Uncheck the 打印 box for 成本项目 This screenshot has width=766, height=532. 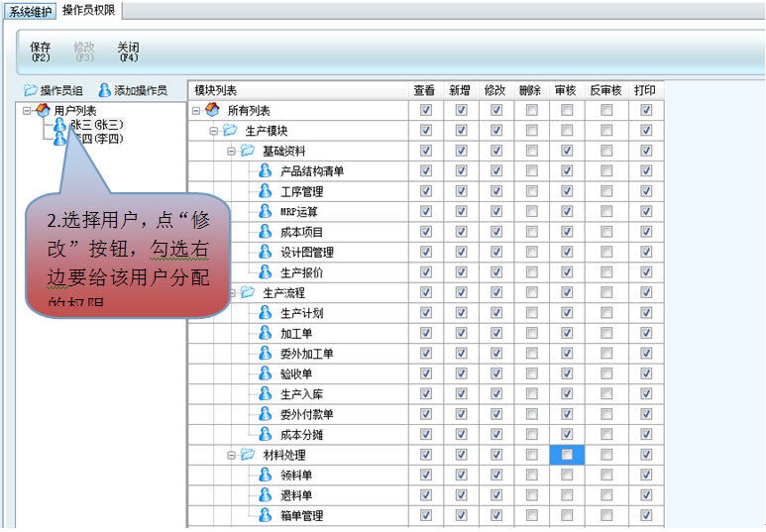pyautogui.click(x=646, y=232)
